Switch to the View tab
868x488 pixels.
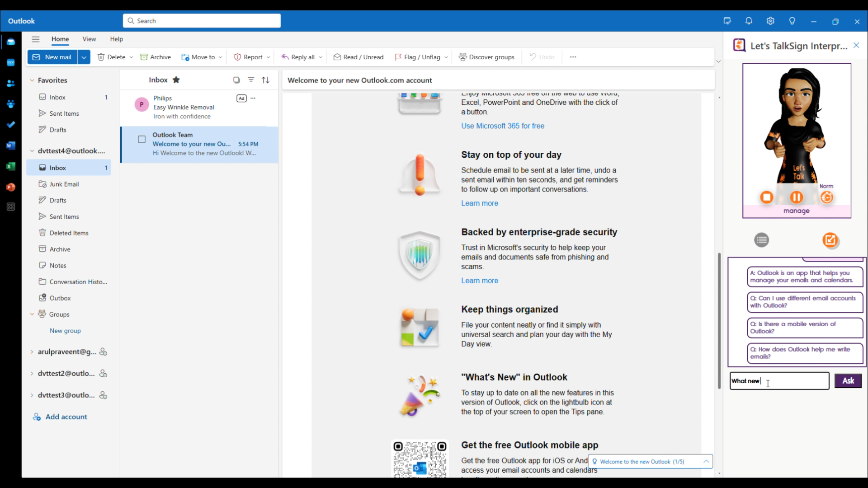pyautogui.click(x=89, y=39)
